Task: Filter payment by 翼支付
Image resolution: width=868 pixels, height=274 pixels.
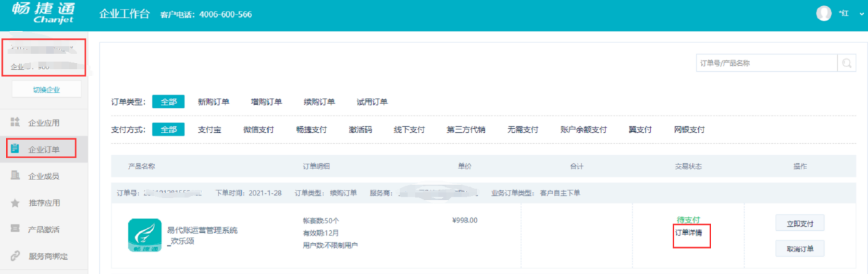Action: 640,129
